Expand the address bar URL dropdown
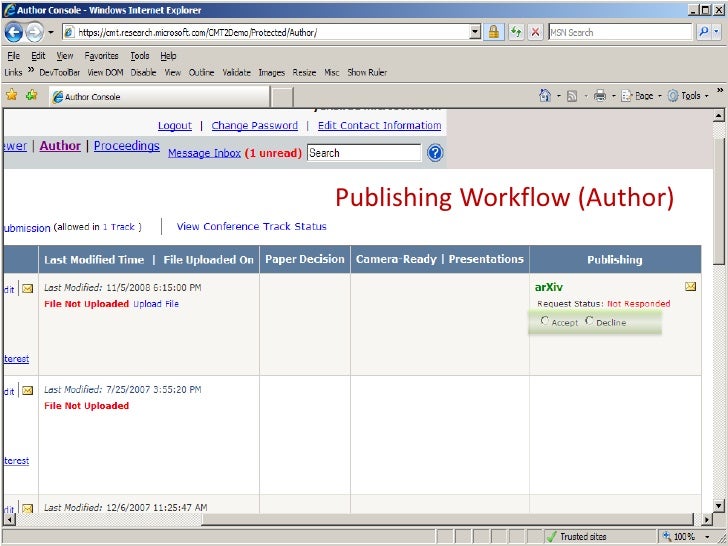 tap(475, 32)
